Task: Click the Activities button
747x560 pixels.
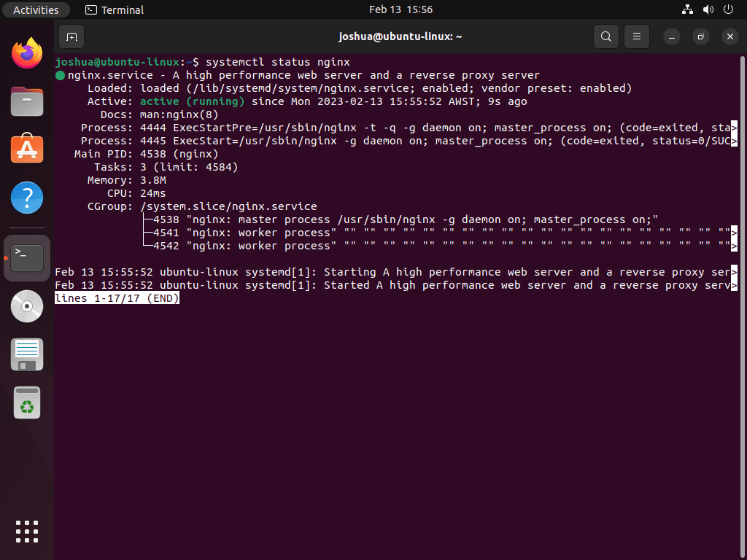Action: [36, 9]
